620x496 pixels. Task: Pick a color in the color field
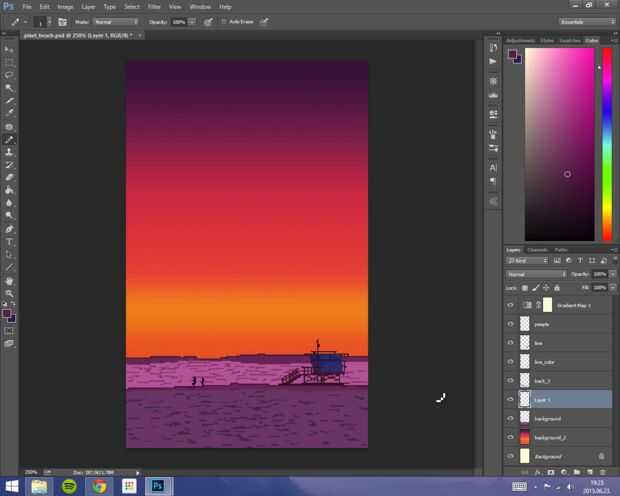[559, 144]
